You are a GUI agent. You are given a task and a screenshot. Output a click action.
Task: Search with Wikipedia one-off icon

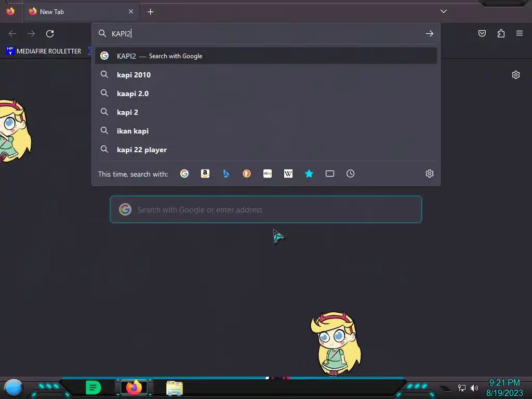(x=288, y=174)
